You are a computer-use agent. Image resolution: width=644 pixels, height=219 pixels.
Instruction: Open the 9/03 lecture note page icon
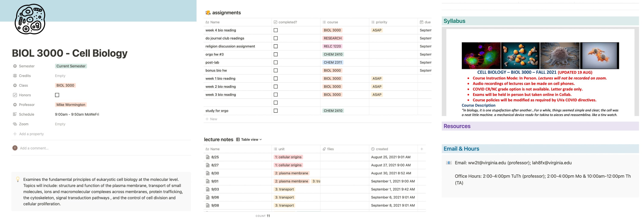207,189
